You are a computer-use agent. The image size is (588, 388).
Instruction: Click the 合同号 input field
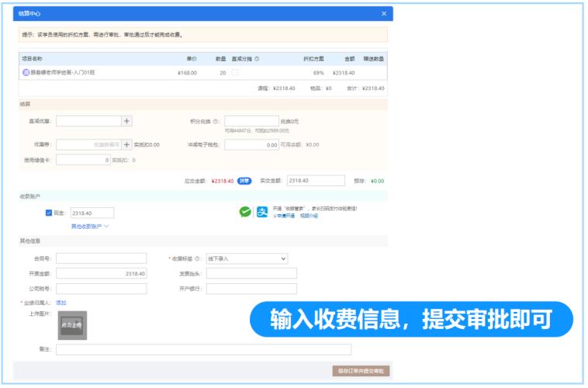(101, 258)
